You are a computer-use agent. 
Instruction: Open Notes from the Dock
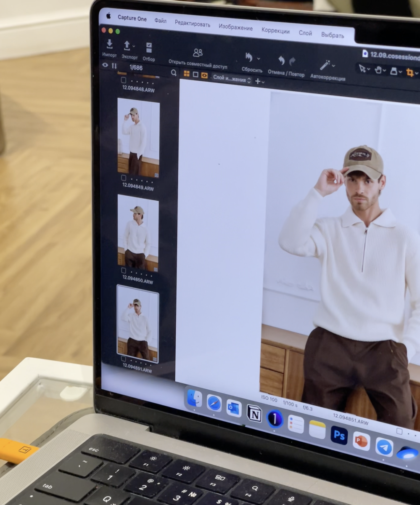[317, 429]
